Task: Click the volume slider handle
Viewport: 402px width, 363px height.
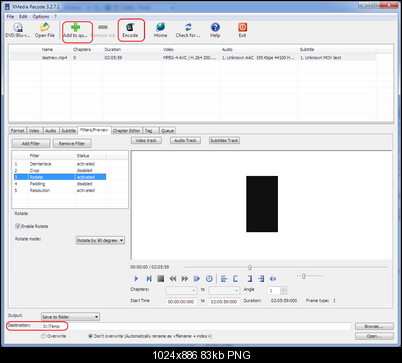Action: coord(304,276)
